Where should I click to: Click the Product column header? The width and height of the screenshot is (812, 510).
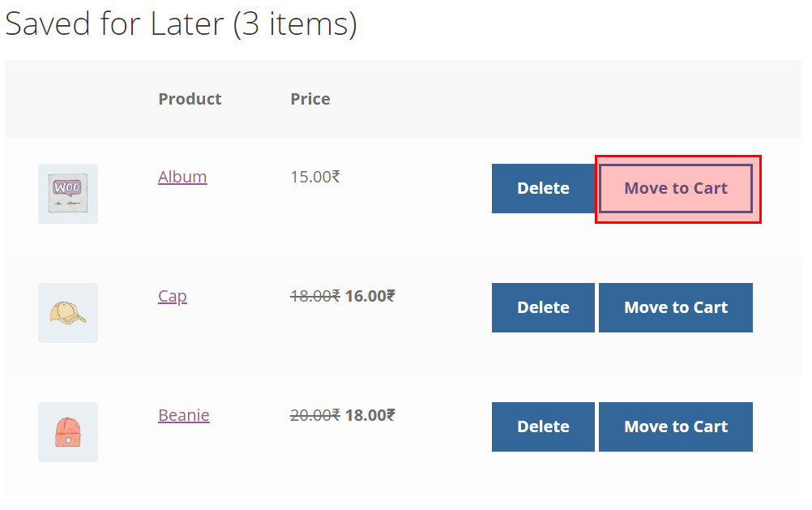pos(190,99)
